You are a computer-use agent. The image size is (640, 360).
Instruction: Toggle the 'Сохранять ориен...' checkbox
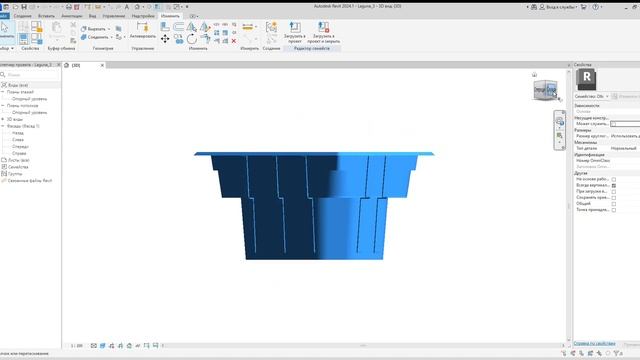(x=613, y=198)
